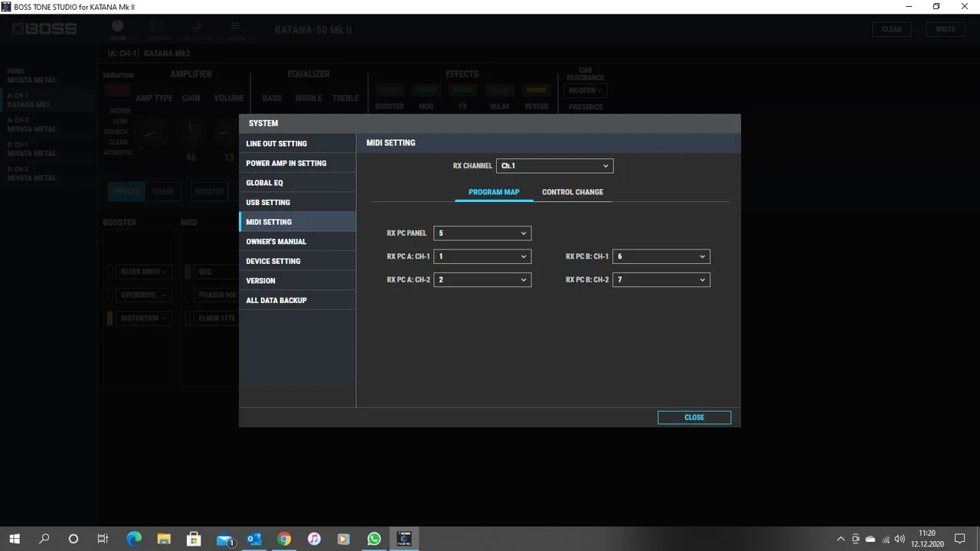Screen dimensions: 980x551
Task: Toggle the Mod effect switch
Action: click(x=426, y=90)
